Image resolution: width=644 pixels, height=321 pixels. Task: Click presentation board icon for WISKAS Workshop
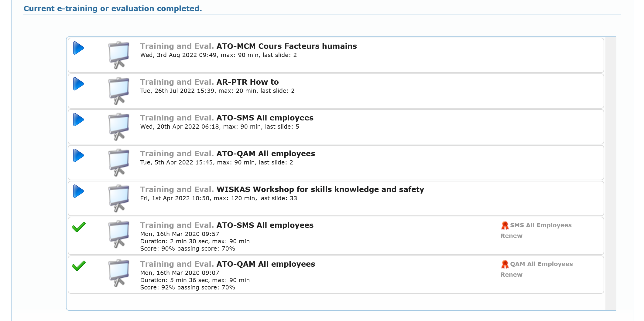pos(119,198)
